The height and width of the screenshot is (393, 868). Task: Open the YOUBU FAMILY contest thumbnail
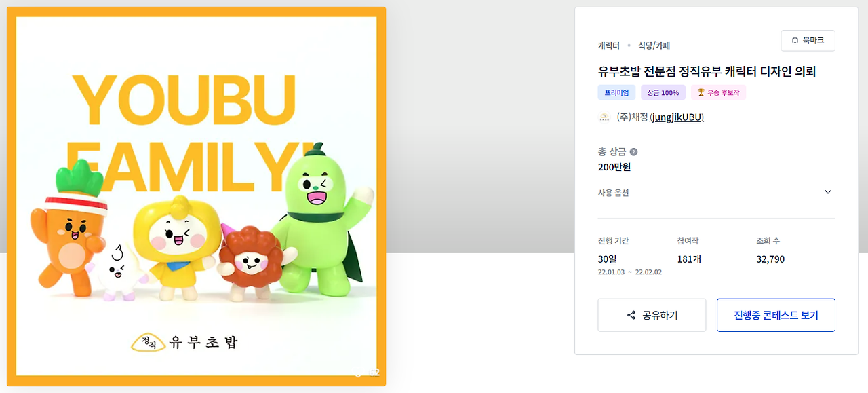[x=197, y=196]
